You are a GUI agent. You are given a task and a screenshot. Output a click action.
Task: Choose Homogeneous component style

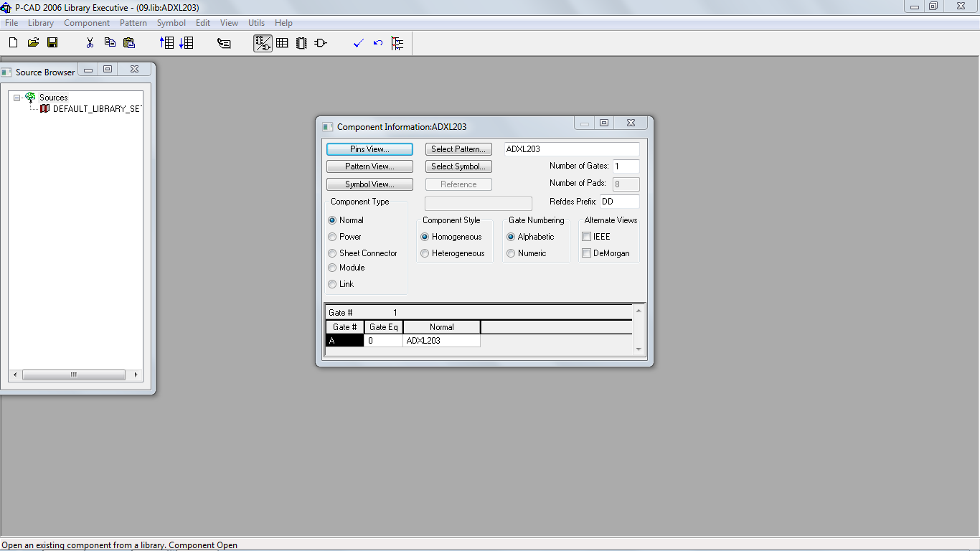coord(425,237)
